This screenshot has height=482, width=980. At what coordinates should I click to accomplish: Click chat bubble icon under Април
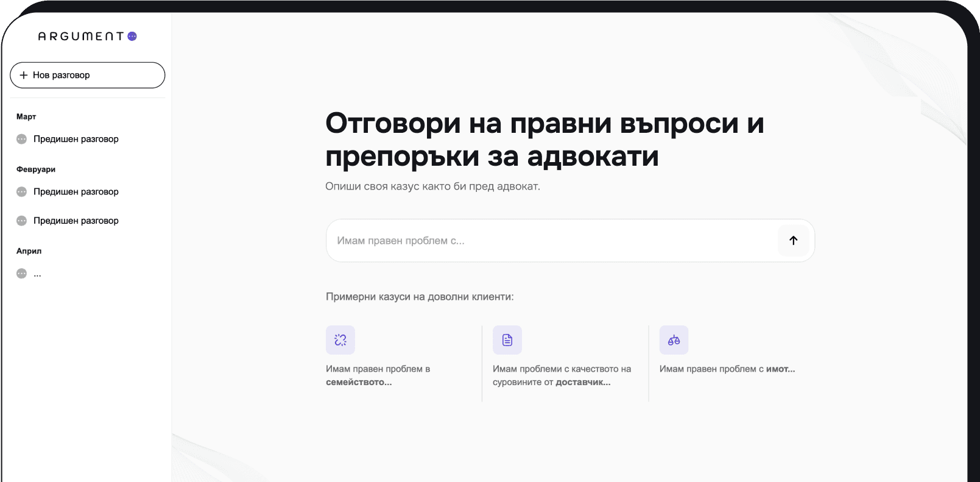tap(22, 274)
